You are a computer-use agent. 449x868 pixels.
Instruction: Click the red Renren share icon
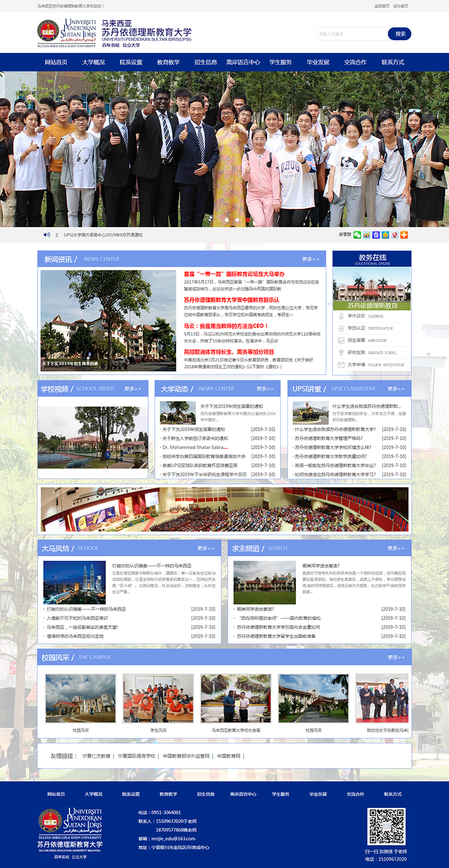tap(395, 235)
